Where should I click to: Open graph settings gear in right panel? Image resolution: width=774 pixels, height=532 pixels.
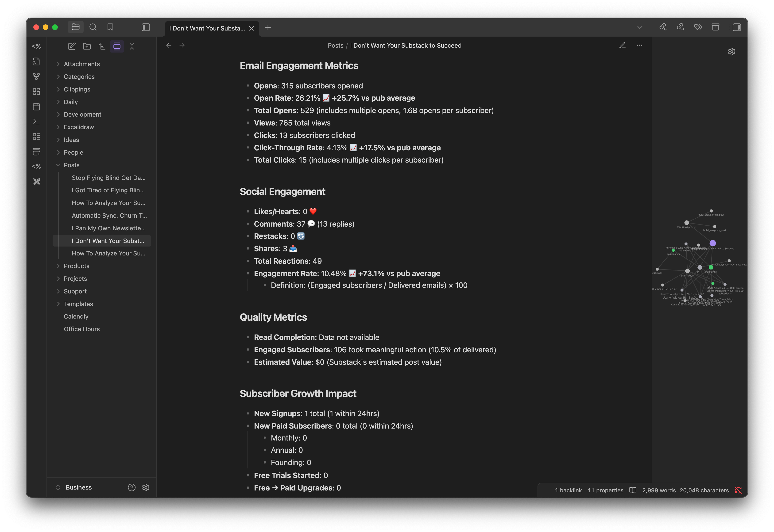(x=732, y=52)
